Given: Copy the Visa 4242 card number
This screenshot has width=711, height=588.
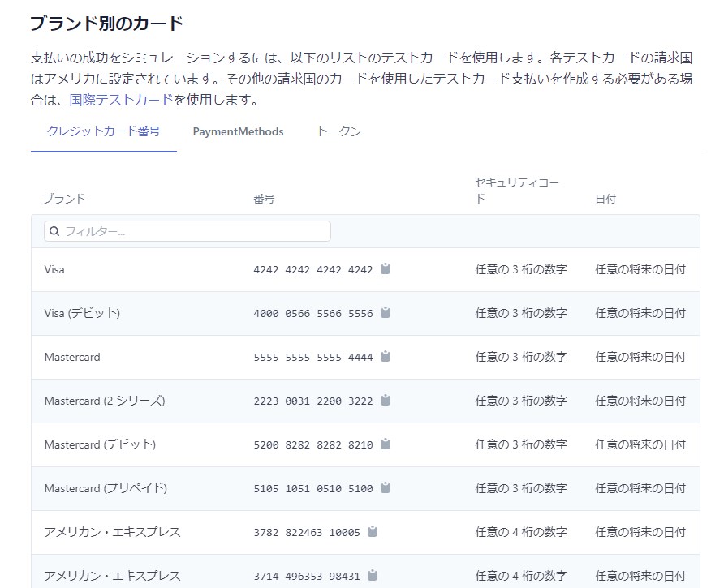Looking at the screenshot, I should click(x=386, y=268).
